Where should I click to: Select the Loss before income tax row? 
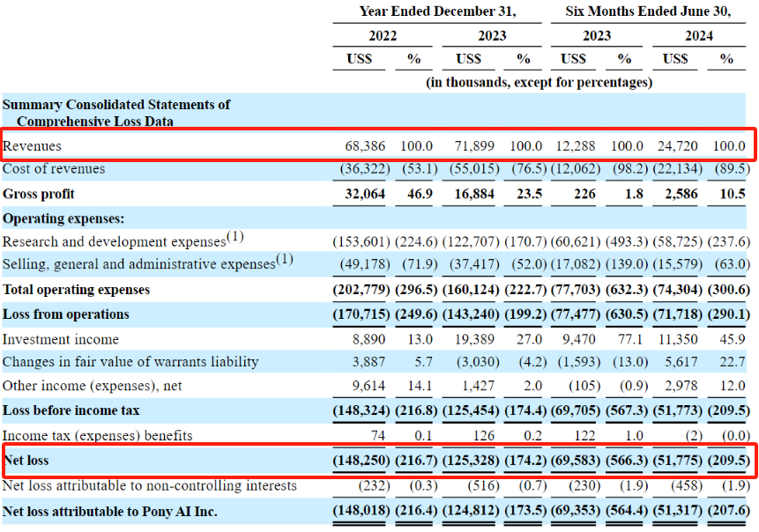[x=376, y=410]
